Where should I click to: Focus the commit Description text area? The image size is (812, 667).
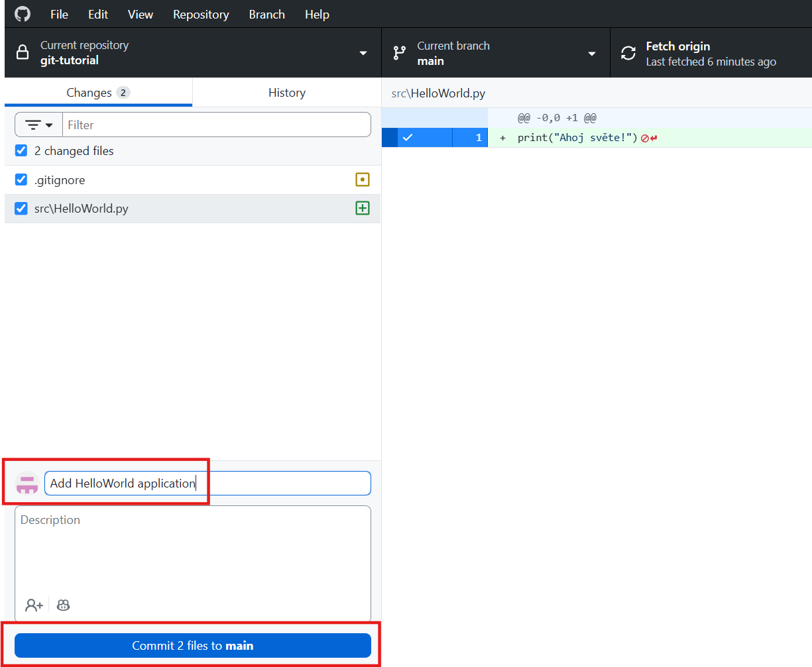point(192,550)
